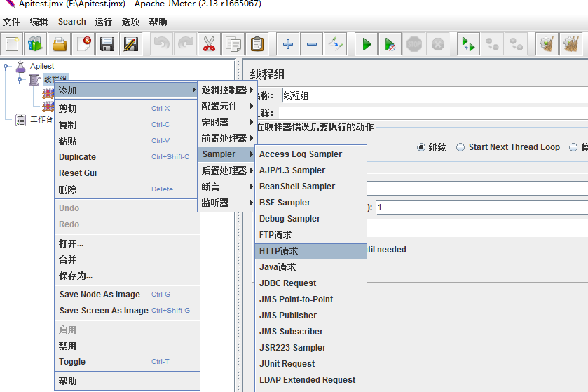Viewport: 588px width, 392px height.
Task: Open the 帮助 menu in menu bar
Action: 158,22
